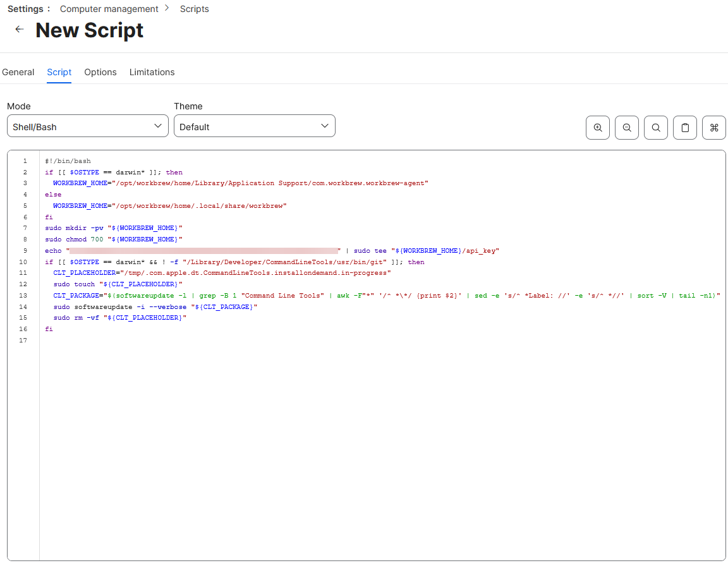
Task: Click the command key shortcuts icon
Action: pos(714,128)
